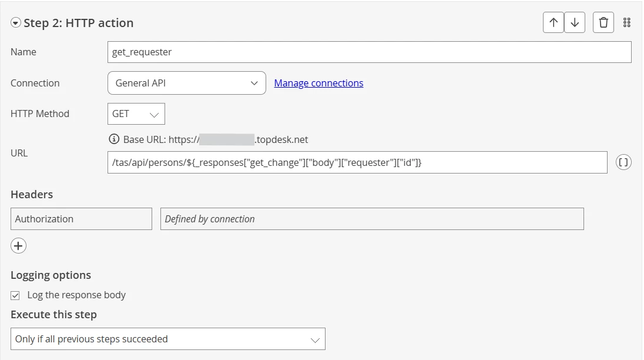The image size is (644, 360).
Task: Open the HTTP Method GET dropdown
Action: (x=136, y=114)
